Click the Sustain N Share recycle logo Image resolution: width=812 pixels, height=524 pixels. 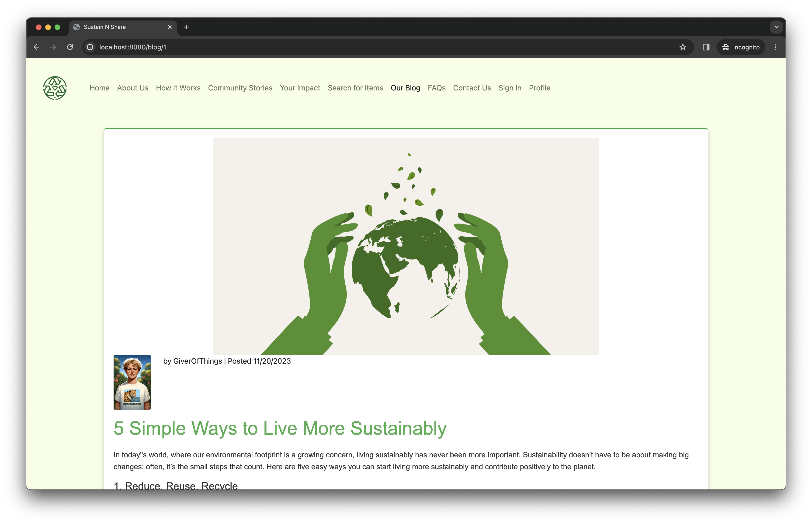point(55,88)
